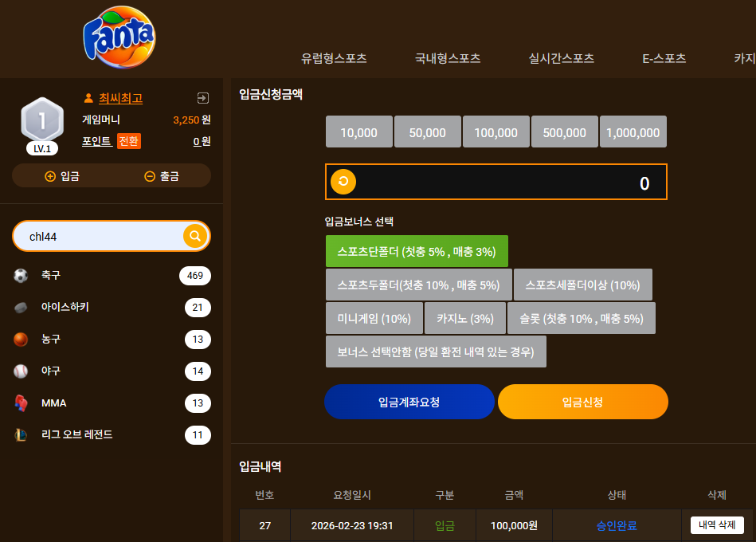Click the logout arrow icon beside username

pos(203,98)
